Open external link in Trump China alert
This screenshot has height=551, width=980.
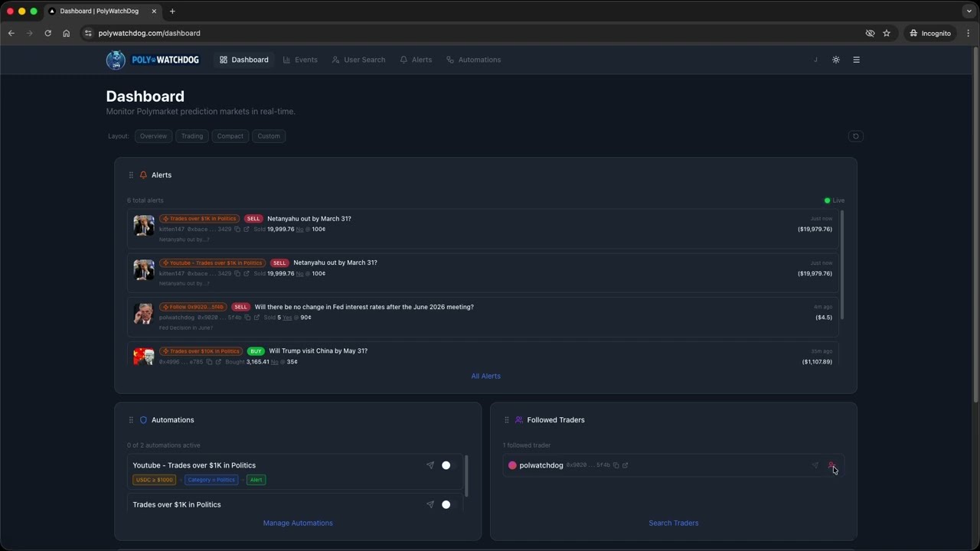(218, 362)
